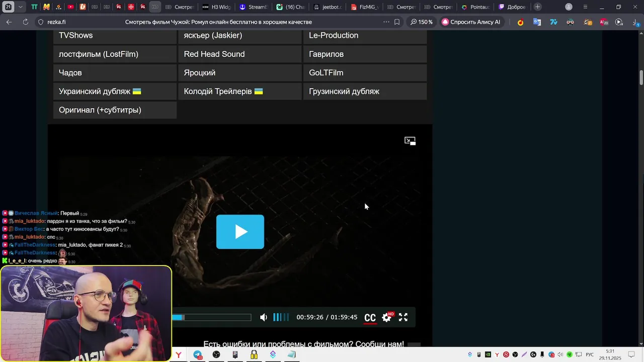The height and width of the screenshot is (362, 644).
Task: Choose the Чадов translation
Action: pos(115,72)
